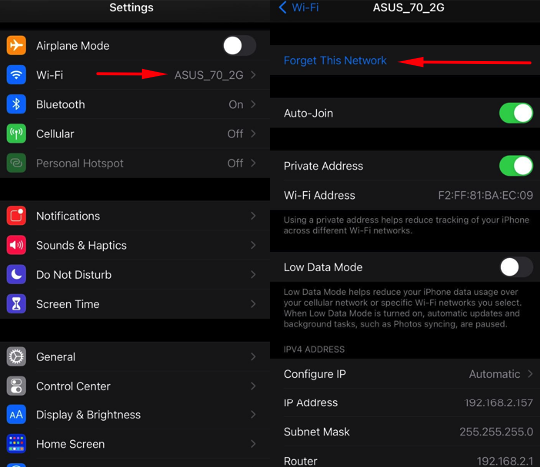Image resolution: width=540 pixels, height=467 pixels.
Task: Tap the Screen Time hourglass icon
Action: coord(16,304)
